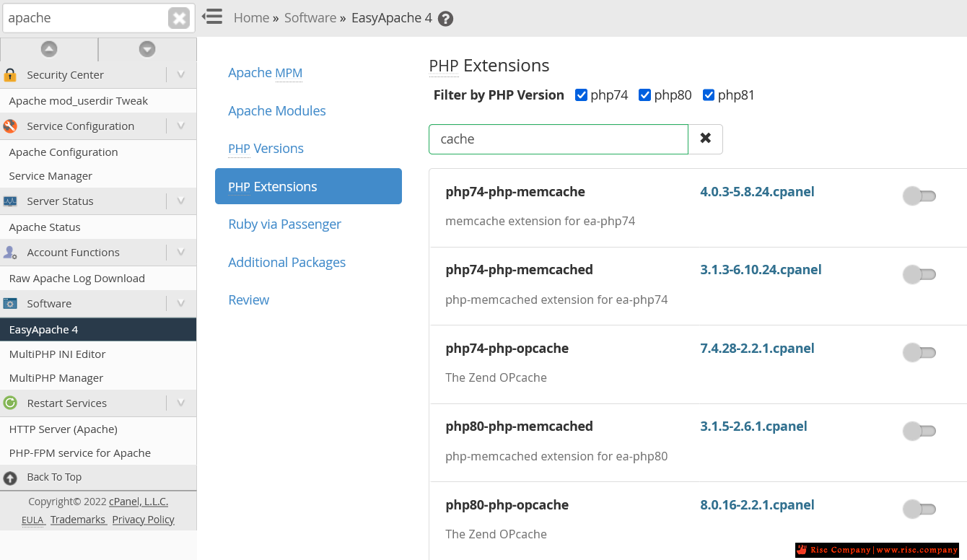The width and height of the screenshot is (967, 560).
Task: Open the Apache MPM tab
Action: click(x=265, y=73)
